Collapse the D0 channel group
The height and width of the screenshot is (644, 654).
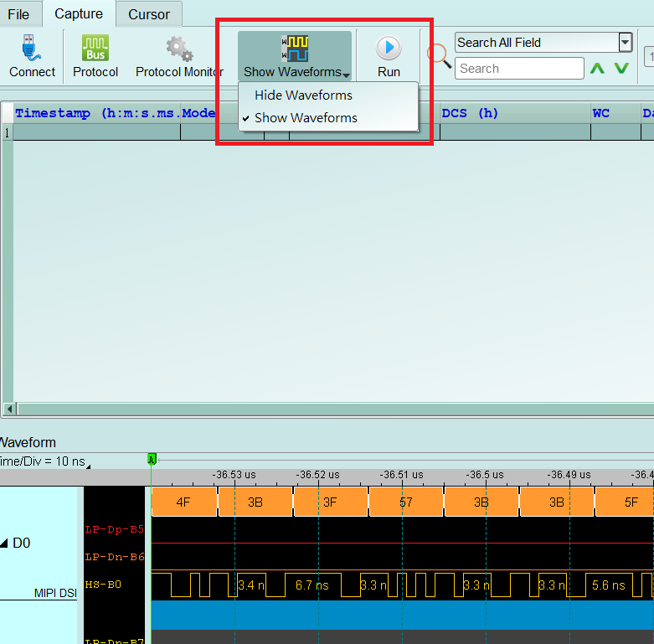4,543
